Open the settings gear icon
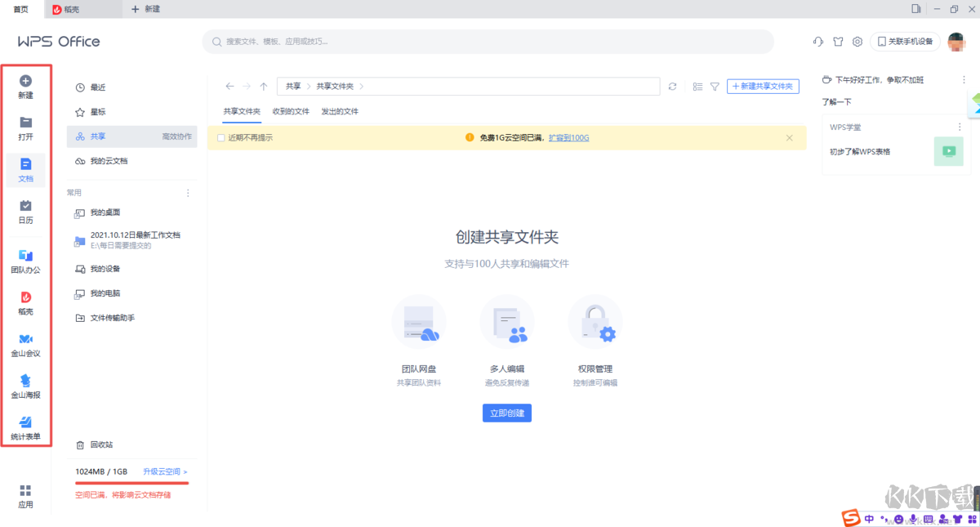The height and width of the screenshot is (527, 980). 859,41
